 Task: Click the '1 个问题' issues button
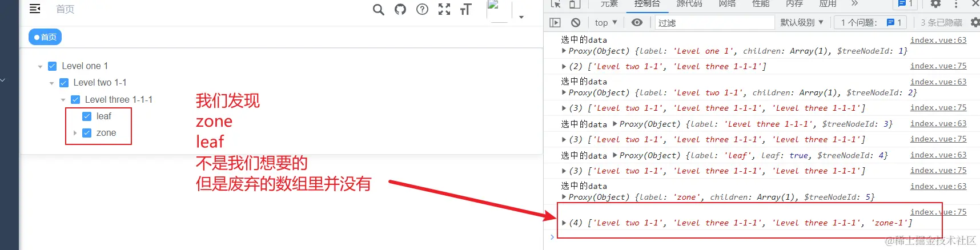click(871, 22)
